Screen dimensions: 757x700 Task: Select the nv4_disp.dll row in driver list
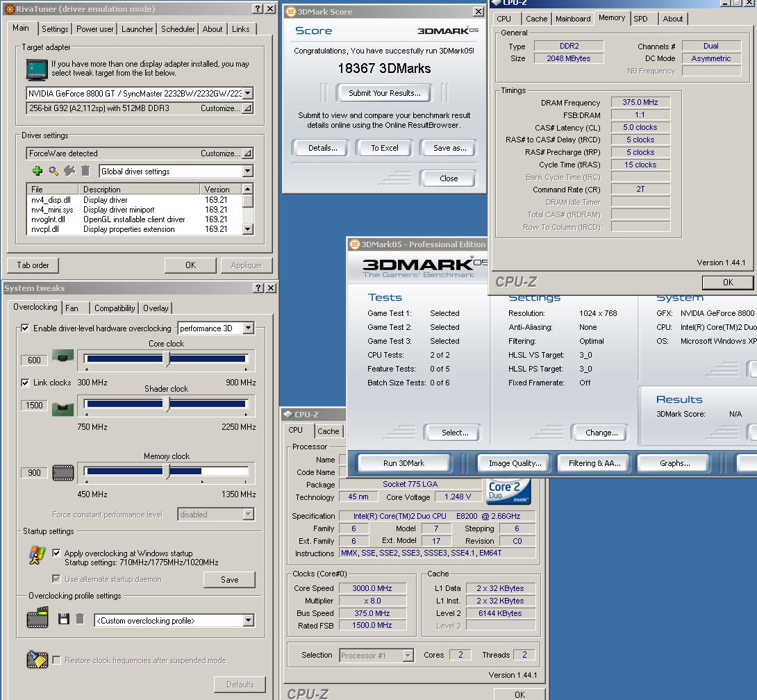(x=134, y=200)
